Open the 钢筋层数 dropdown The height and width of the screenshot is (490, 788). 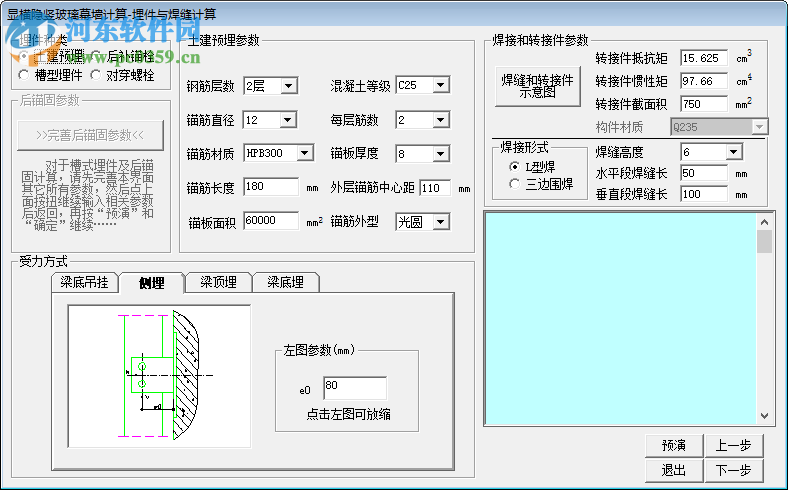coord(288,86)
